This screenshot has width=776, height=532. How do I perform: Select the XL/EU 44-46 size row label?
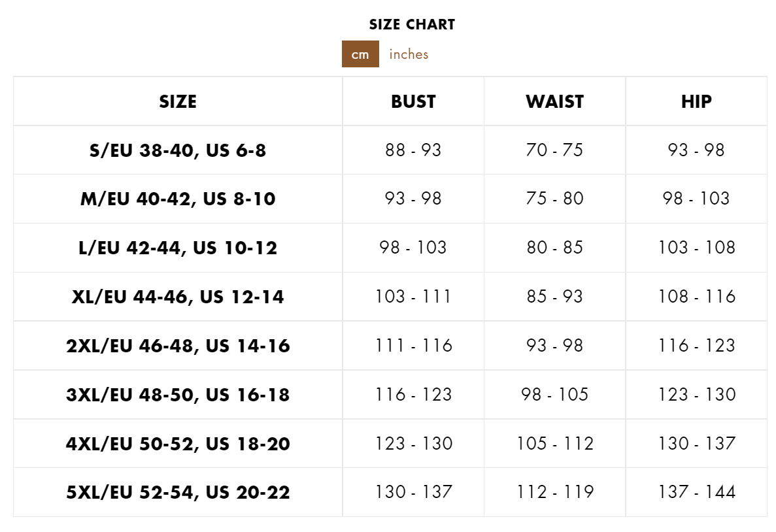(178, 297)
